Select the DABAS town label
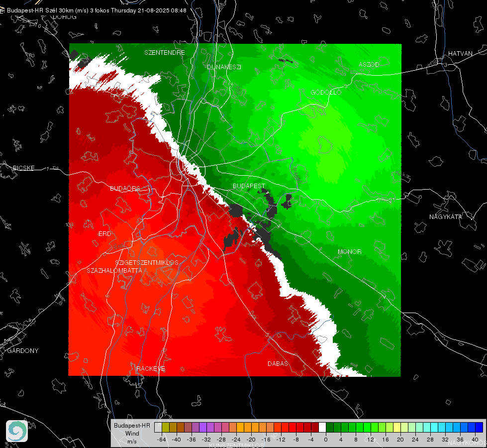The image size is (487, 448). pyautogui.click(x=278, y=363)
